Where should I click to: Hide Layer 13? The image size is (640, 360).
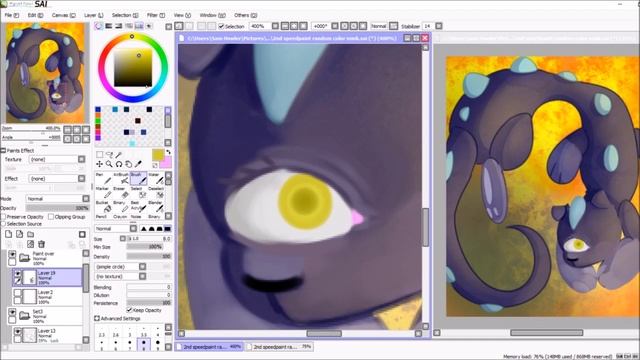point(18,332)
